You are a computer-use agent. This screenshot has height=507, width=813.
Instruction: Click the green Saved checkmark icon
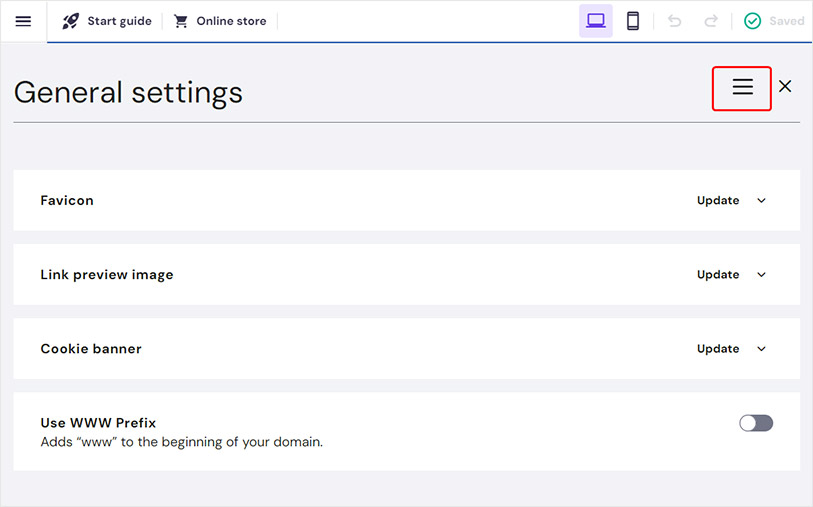click(752, 21)
